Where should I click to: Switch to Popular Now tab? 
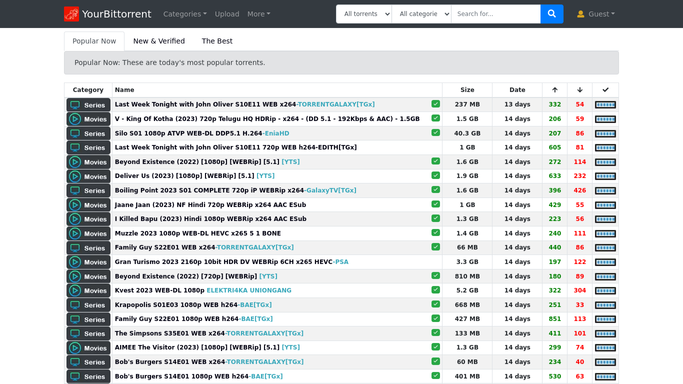click(x=94, y=41)
